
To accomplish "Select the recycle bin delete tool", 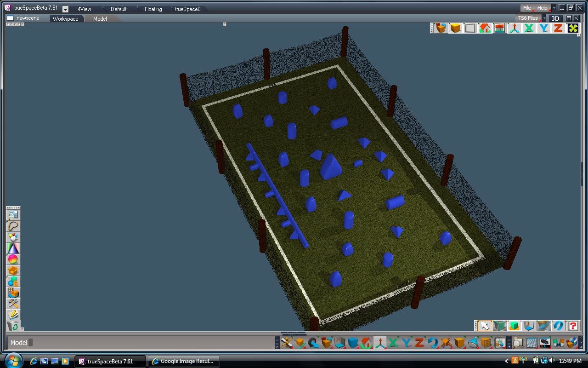I will click(x=12, y=325).
